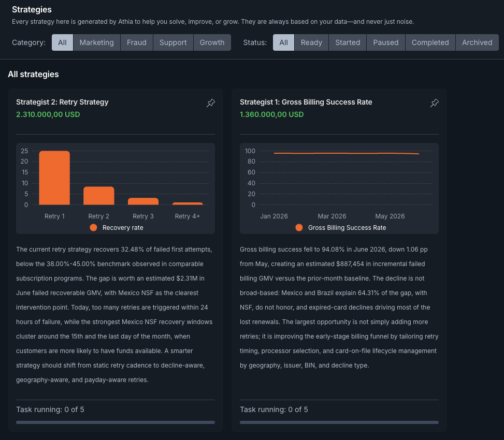Pin the Gross Billing Success Rate card
Viewport: 504px width, 440px height.
434,103
